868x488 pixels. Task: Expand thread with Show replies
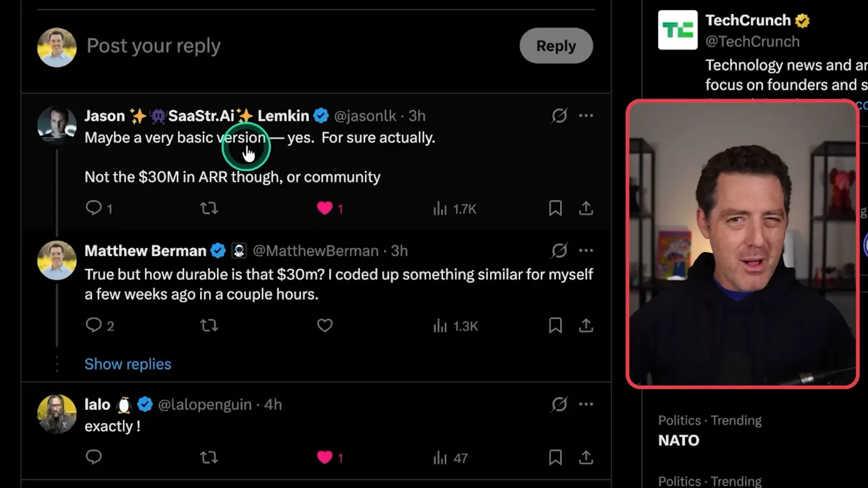coord(127,364)
